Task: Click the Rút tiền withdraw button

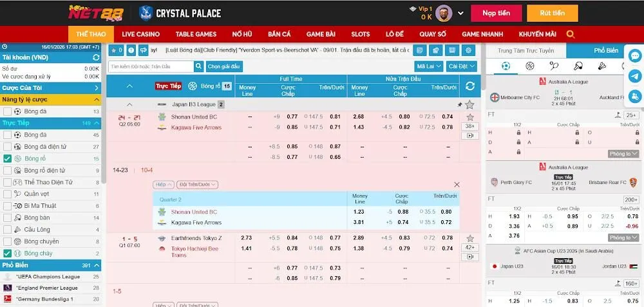Action: point(553,13)
